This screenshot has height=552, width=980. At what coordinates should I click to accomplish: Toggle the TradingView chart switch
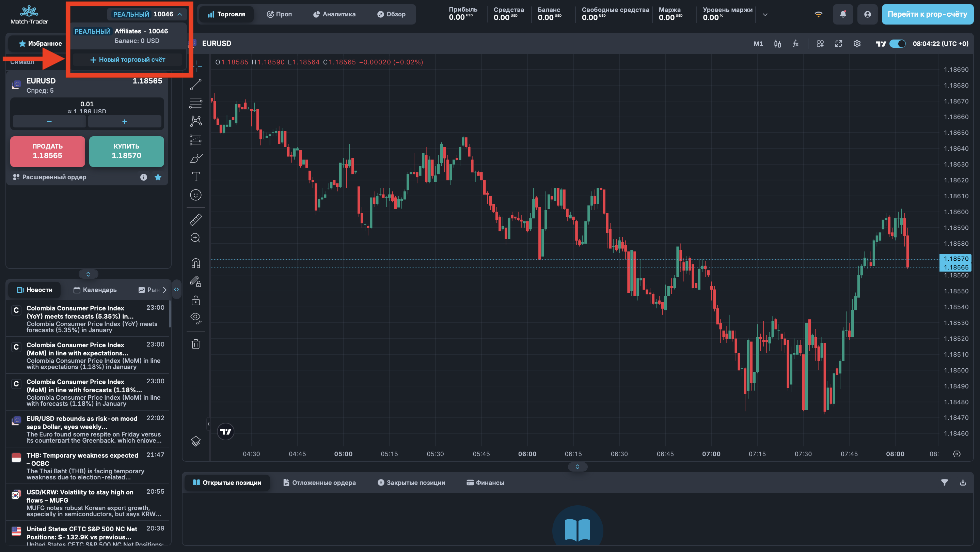898,44
